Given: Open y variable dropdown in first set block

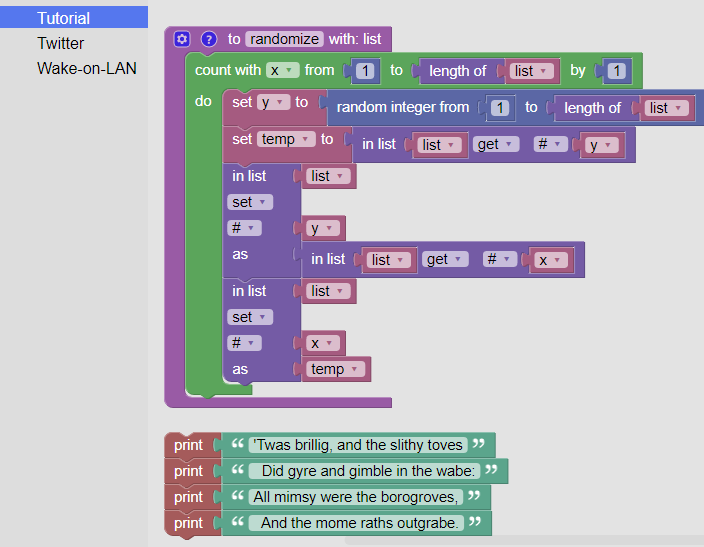Looking at the screenshot, I should click(323, 228).
